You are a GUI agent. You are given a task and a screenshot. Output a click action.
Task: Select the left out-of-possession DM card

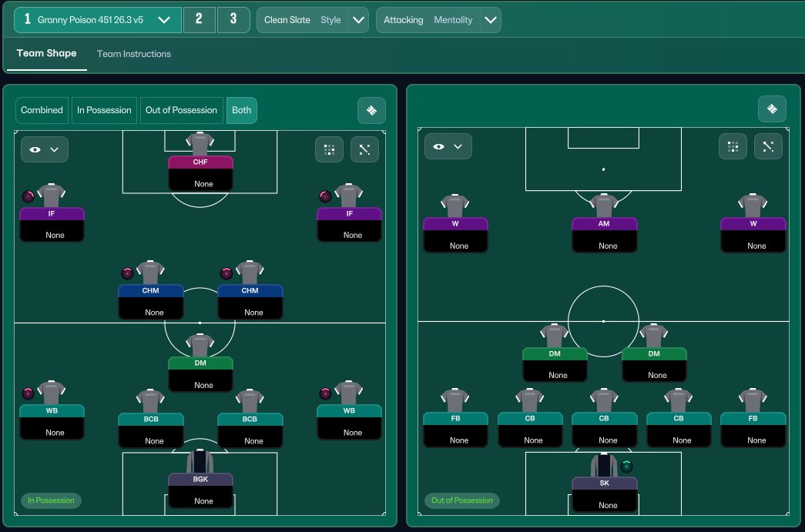(x=555, y=365)
